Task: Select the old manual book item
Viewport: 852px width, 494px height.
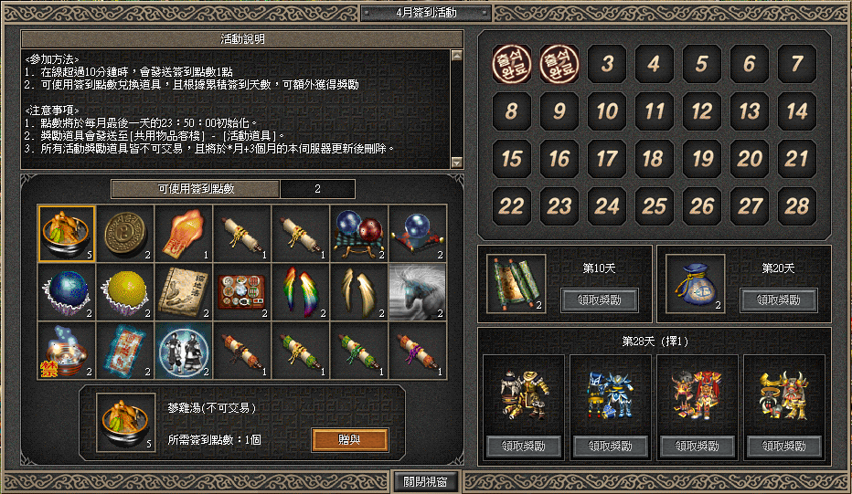Action: pos(184,292)
